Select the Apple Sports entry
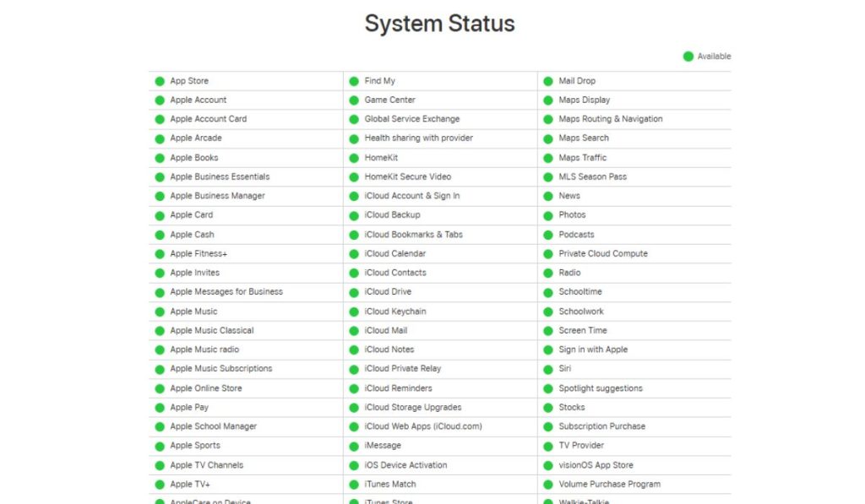Image resolution: width=865 pixels, height=504 pixels. click(195, 446)
